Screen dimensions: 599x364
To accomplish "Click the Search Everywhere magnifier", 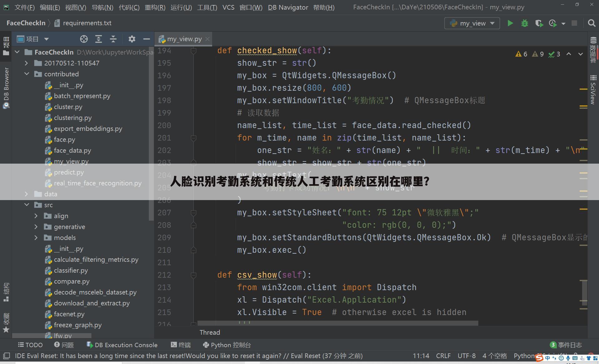I will coord(592,23).
